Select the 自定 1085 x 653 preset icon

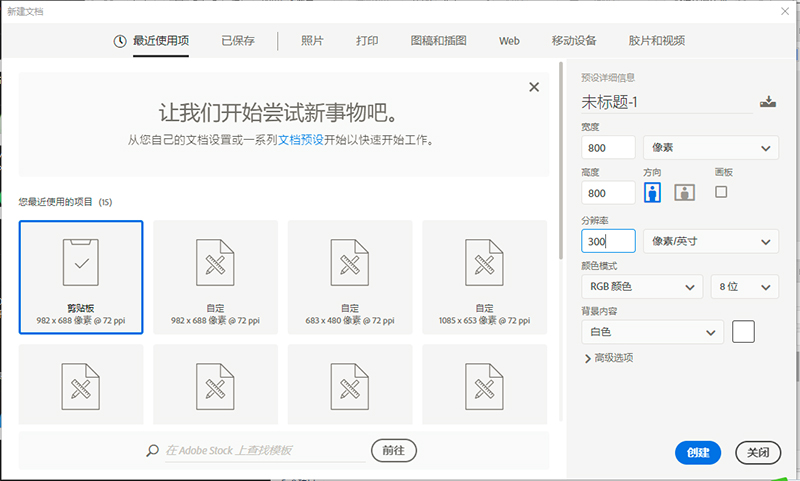[484, 263]
